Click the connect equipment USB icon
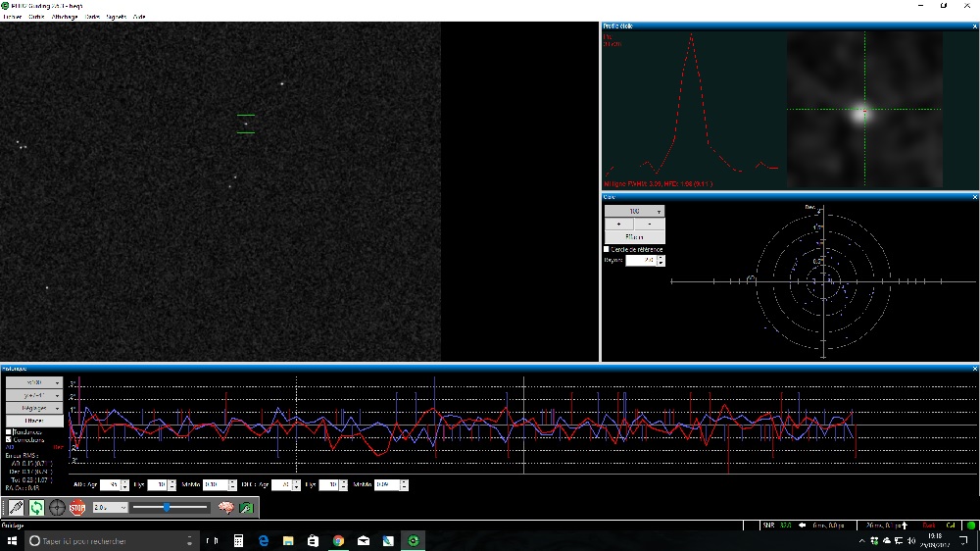980x551 pixels. coord(16,507)
